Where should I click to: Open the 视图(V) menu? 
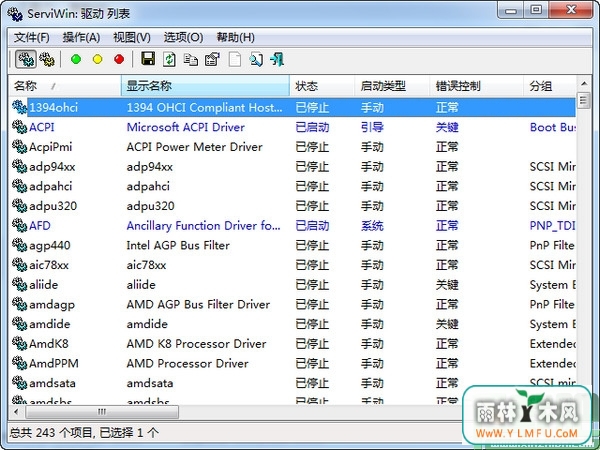pyautogui.click(x=132, y=38)
